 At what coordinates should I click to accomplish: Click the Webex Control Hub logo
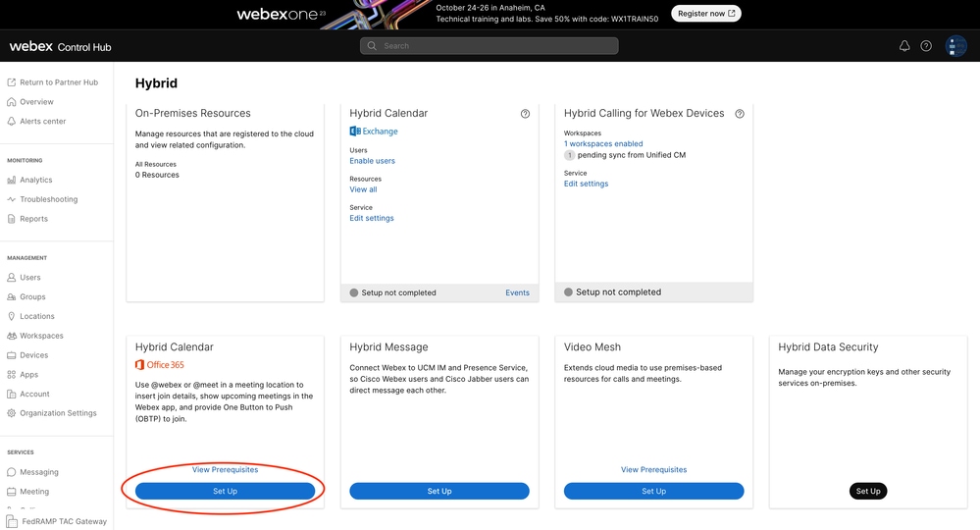coord(60,47)
